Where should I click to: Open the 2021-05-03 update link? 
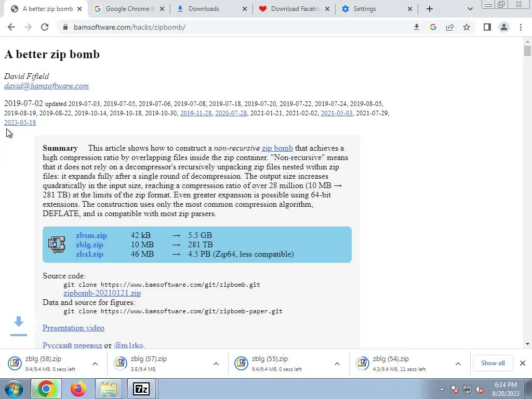[x=337, y=113]
